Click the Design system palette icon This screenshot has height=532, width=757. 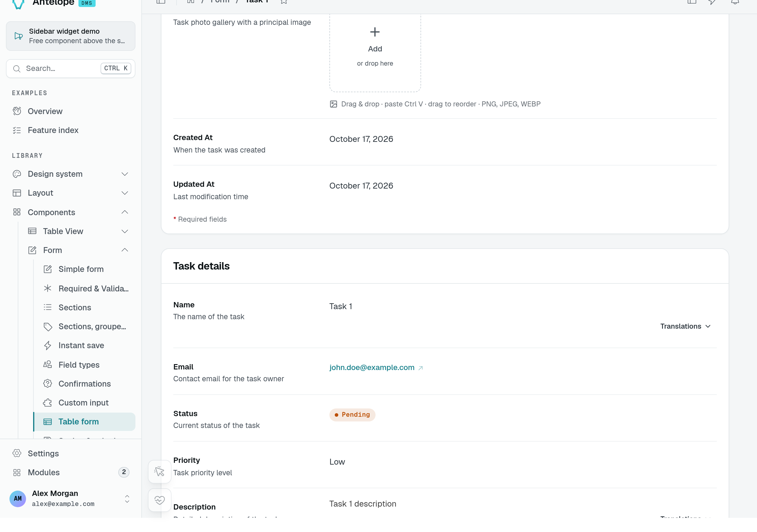(x=17, y=174)
